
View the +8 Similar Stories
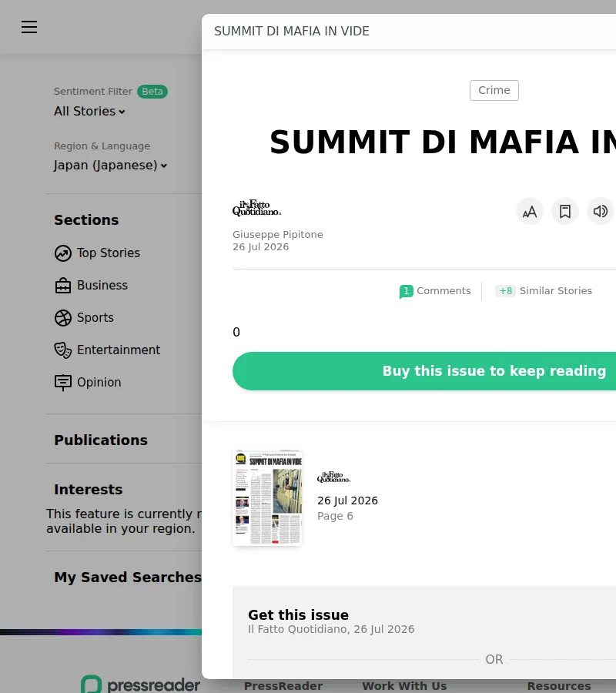(544, 291)
